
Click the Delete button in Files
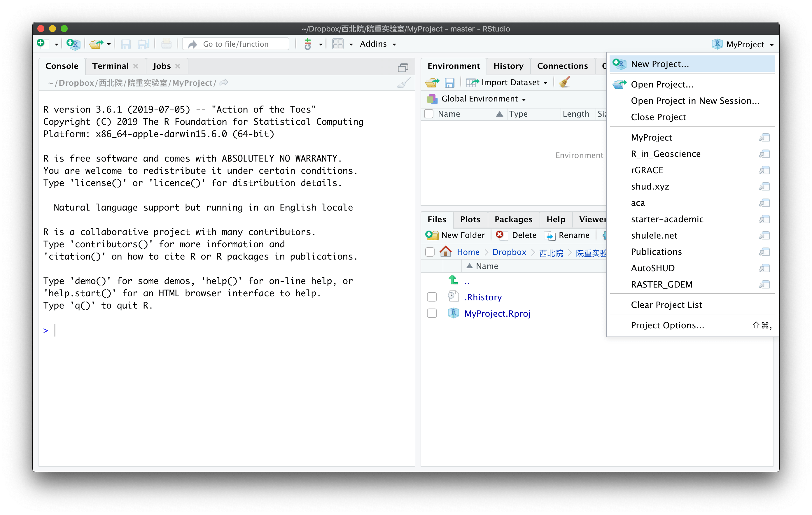click(x=516, y=235)
